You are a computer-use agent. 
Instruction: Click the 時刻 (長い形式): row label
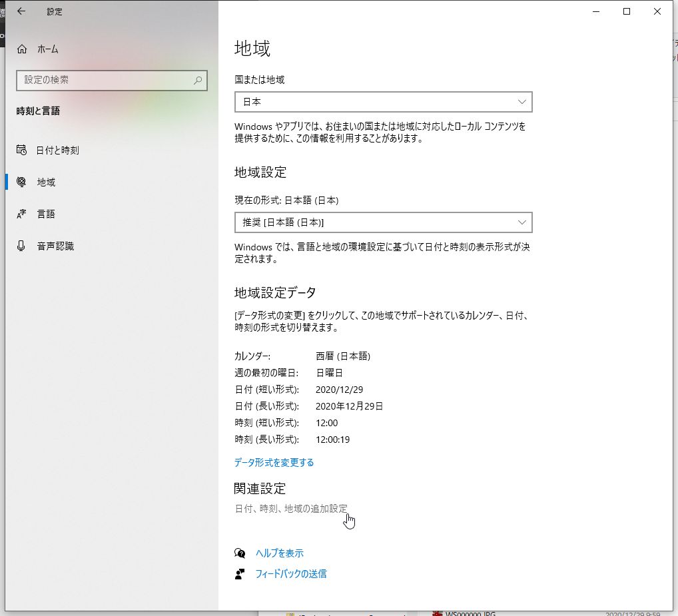pos(267,440)
